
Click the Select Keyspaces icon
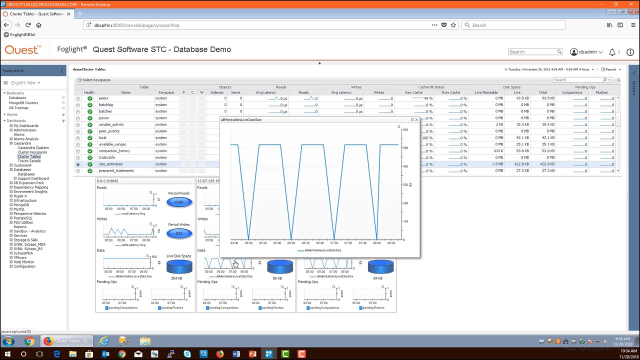(80, 80)
